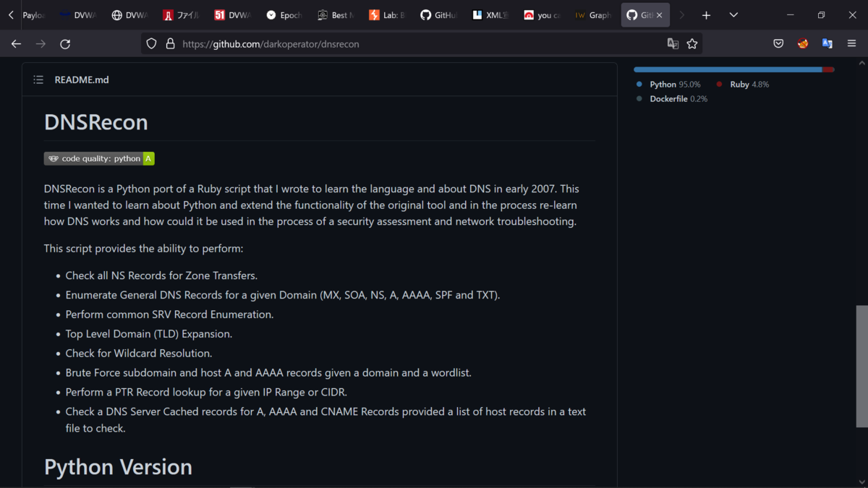Switch to the ファイル tab
Viewport: 868px width, 488px height.
pos(181,15)
